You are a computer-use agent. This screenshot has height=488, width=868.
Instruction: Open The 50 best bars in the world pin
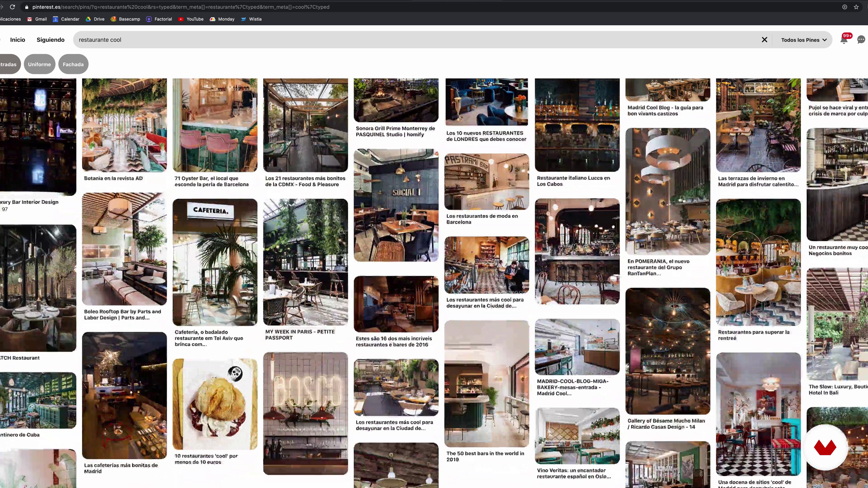tap(487, 384)
